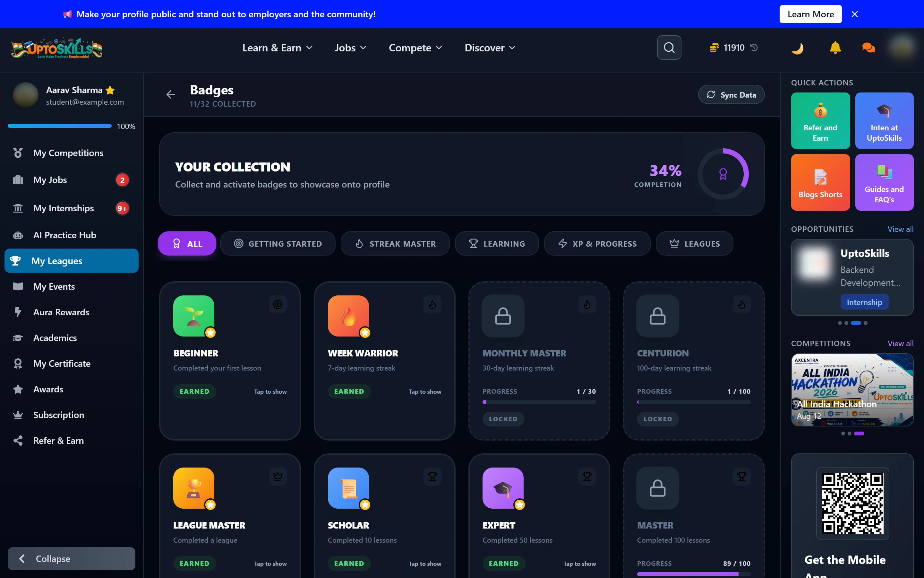Click My Certificate ribbon icon
924x578 pixels.
click(x=18, y=363)
